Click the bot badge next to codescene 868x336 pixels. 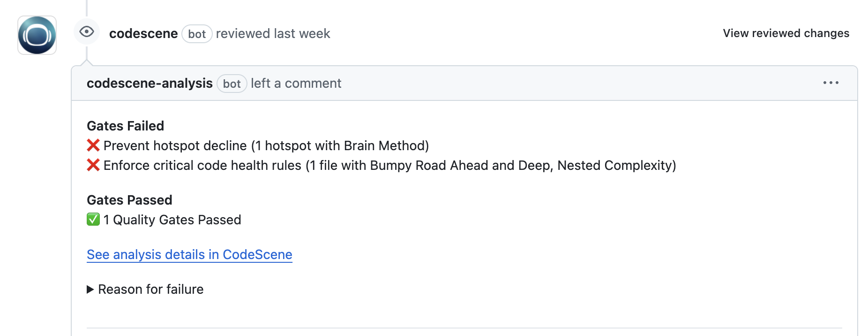tap(197, 34)
